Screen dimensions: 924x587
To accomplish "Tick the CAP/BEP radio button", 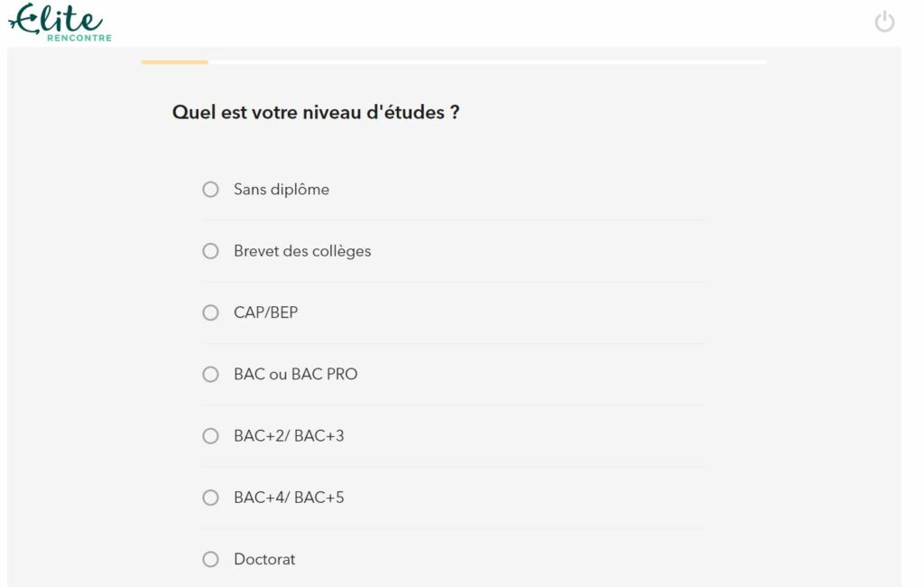I will coord(210,312).
